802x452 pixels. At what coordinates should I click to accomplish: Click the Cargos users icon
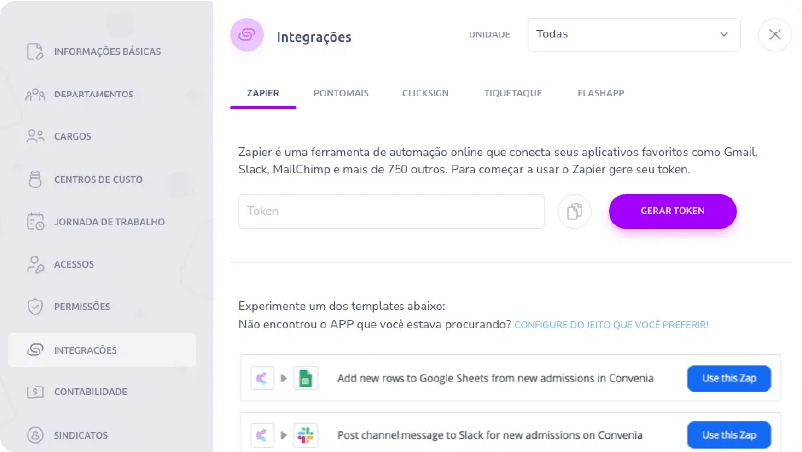coord(35,137)
